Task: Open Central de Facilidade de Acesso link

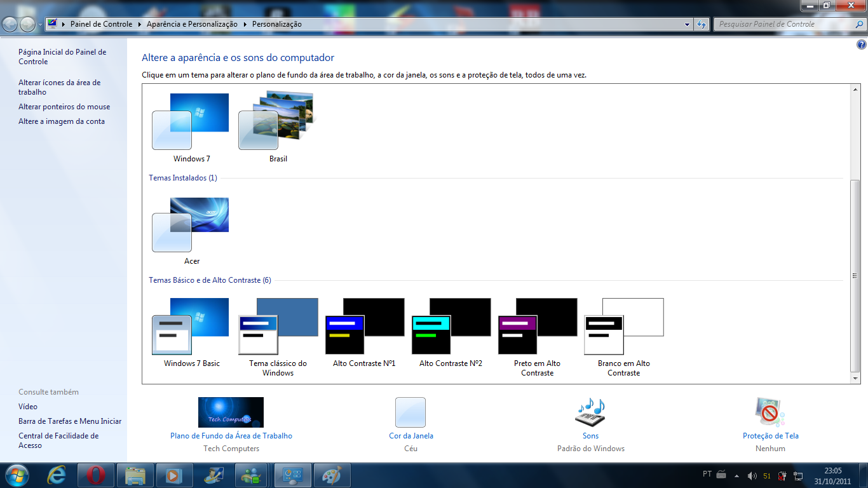Action: (58, 440)
